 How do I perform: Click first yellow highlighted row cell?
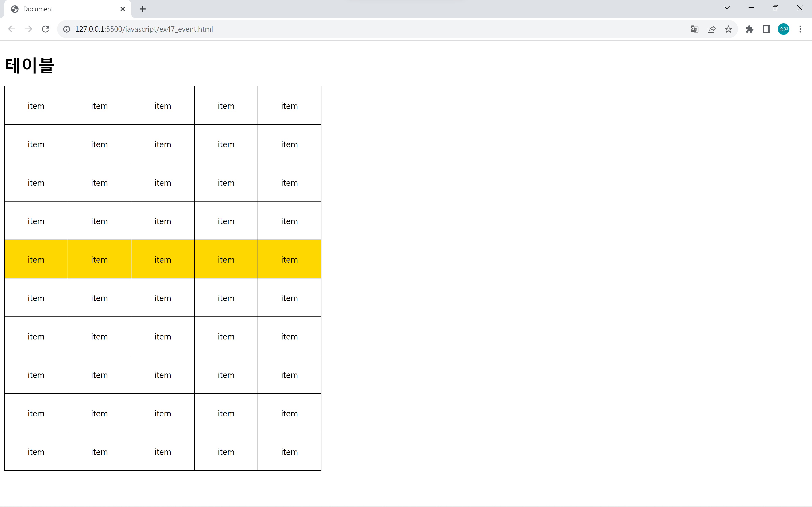(36, 259)
